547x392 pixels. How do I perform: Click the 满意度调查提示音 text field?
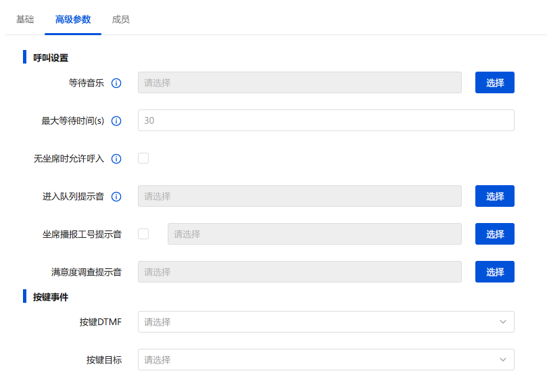point(300,272)
